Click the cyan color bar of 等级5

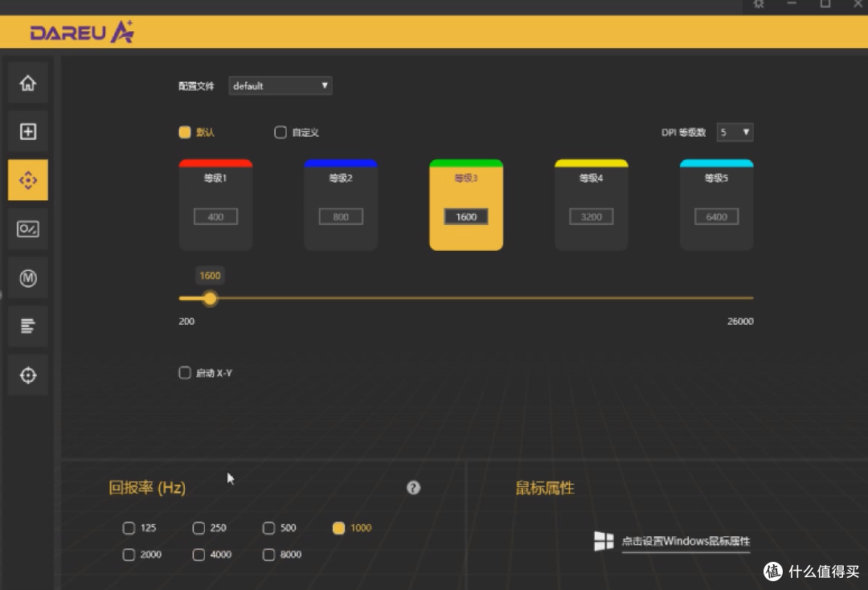716,163
